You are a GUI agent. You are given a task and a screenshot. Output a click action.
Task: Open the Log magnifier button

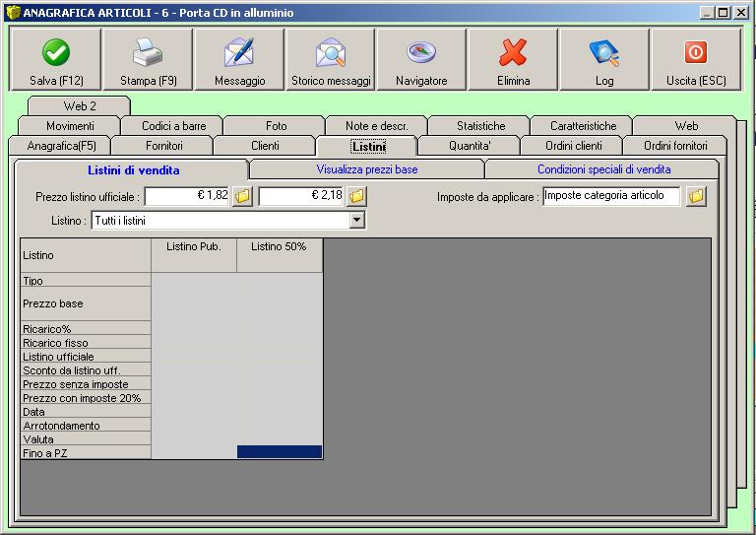coord(604,59)
